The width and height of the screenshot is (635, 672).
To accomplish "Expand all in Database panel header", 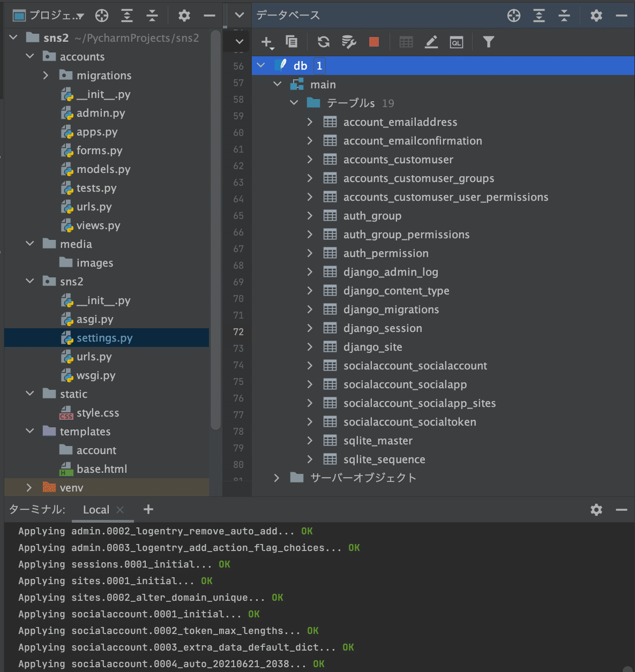I will tap(539, 16).
